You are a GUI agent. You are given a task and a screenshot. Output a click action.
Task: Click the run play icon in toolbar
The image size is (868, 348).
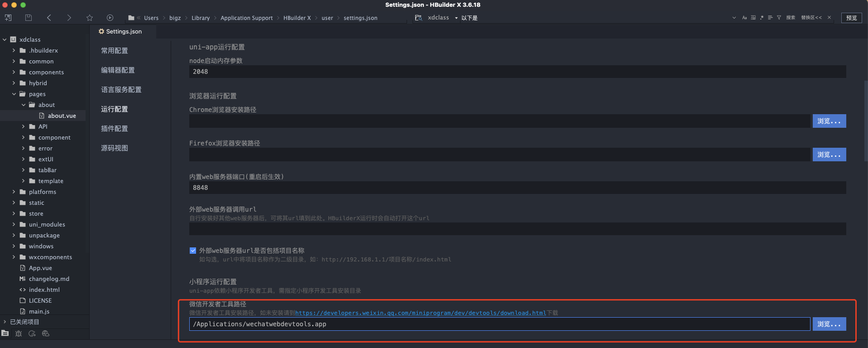point(110,18)
